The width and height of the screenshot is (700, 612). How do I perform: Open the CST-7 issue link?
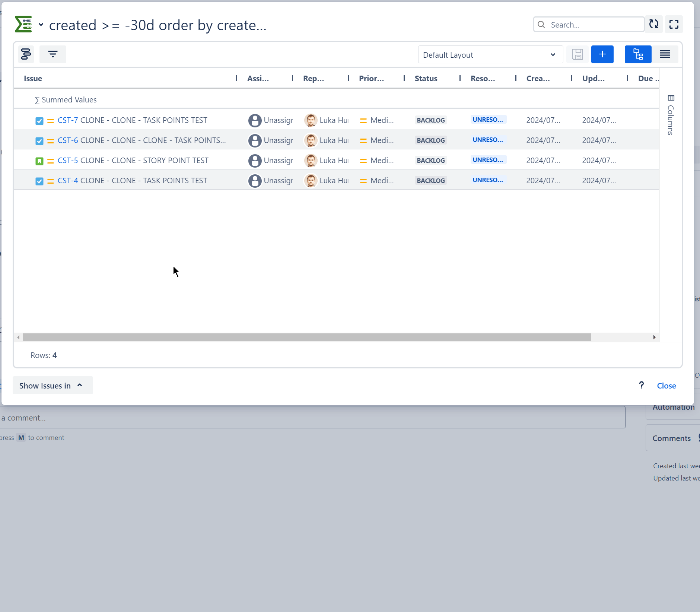68,120
